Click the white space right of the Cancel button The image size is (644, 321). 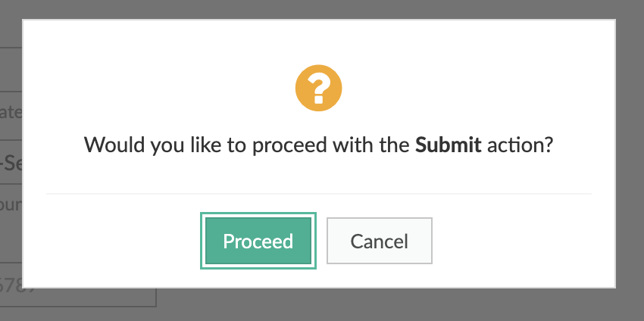[515, 241]
